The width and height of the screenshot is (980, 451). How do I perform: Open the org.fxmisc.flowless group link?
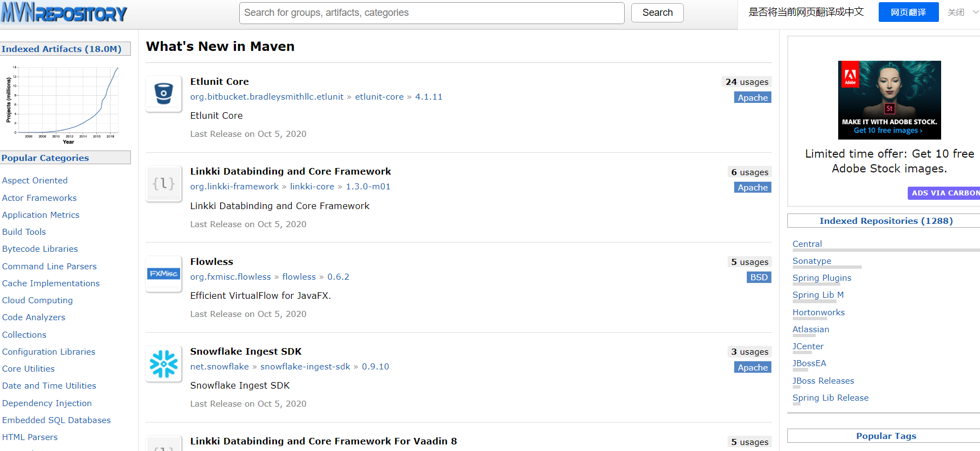(230, 277)
